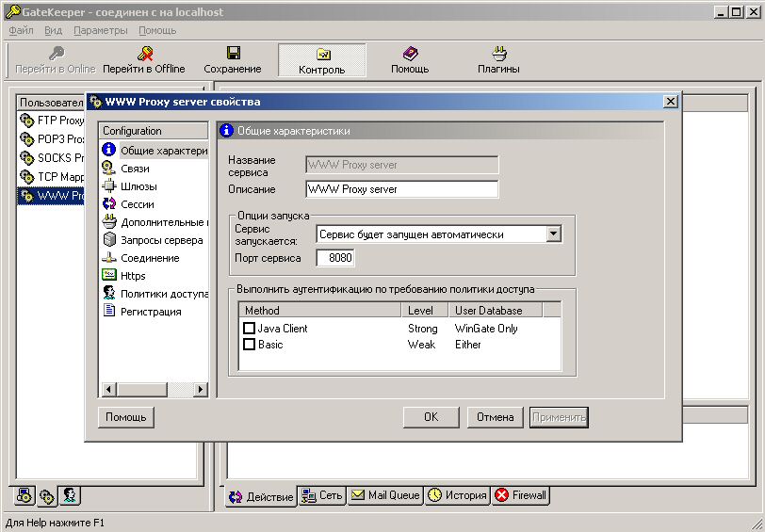Click the 'Either' table cell

[x=468, y=345]
